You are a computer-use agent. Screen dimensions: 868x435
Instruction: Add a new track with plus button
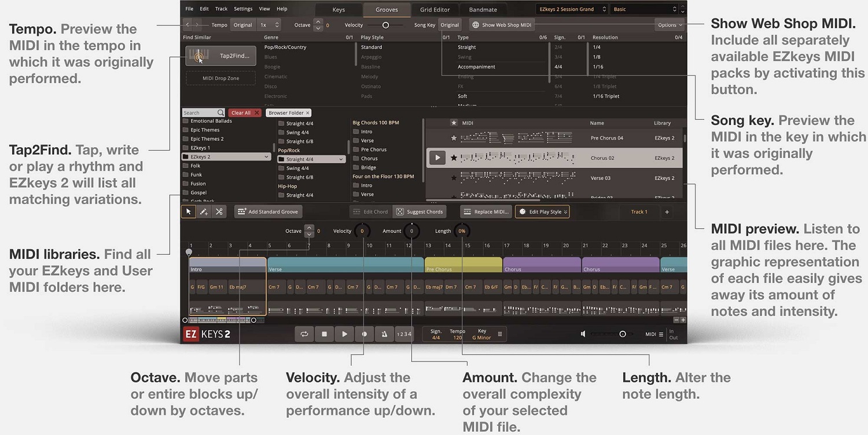click(667, 212)
